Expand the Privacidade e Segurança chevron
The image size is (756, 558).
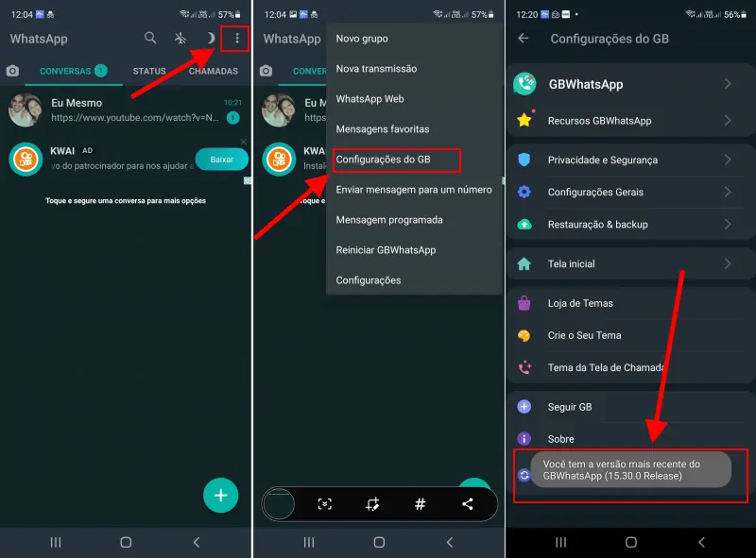coord(728,160)
